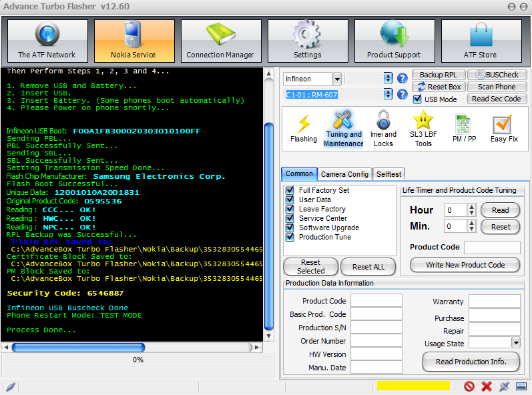Open spinner next to platform selector
532x395 pixels.
(x=388, y=78)
